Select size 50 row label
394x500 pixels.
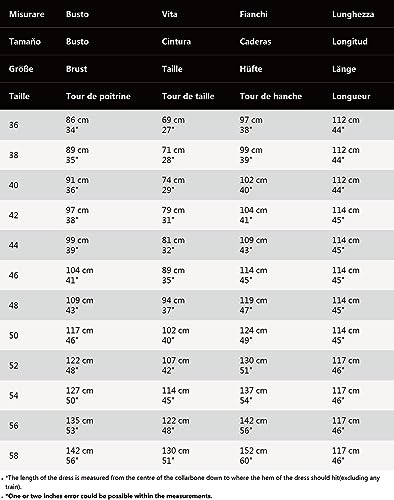point(14,335)
